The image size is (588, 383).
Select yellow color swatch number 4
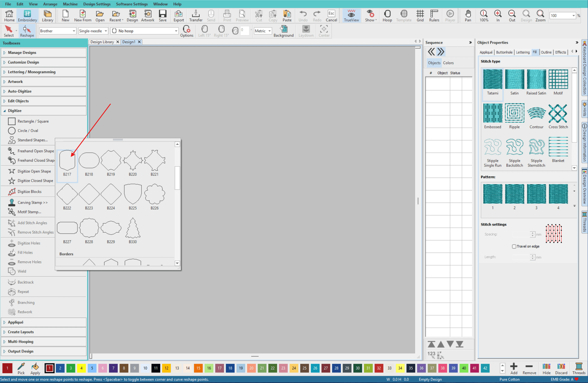[81, 368]
